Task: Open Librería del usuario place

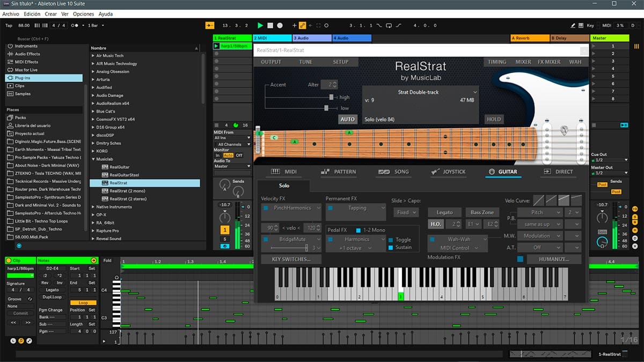Action: click(x=44, y=125)
